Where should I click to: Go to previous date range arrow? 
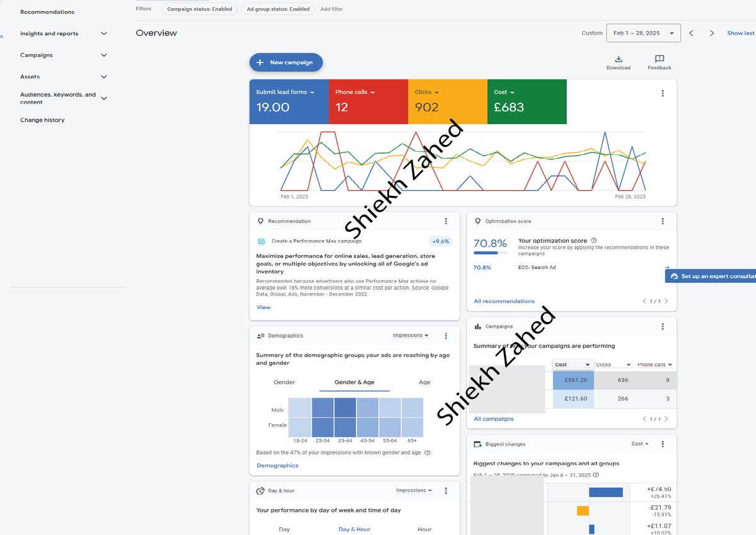pos(691,33)
